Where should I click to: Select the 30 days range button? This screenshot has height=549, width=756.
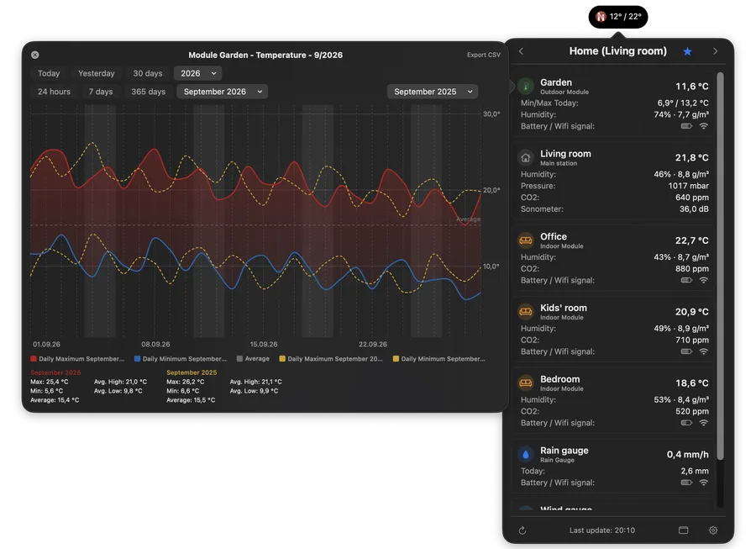[148, 73]
